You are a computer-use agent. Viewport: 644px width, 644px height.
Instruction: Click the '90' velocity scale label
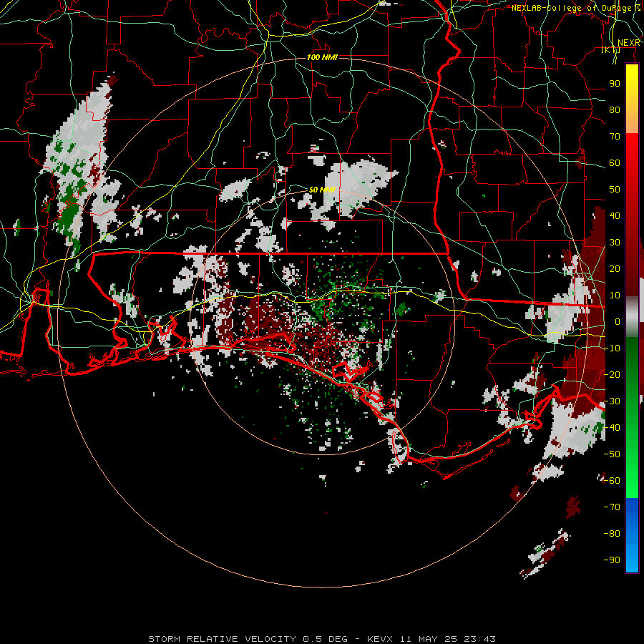click(x=615, y=84)
